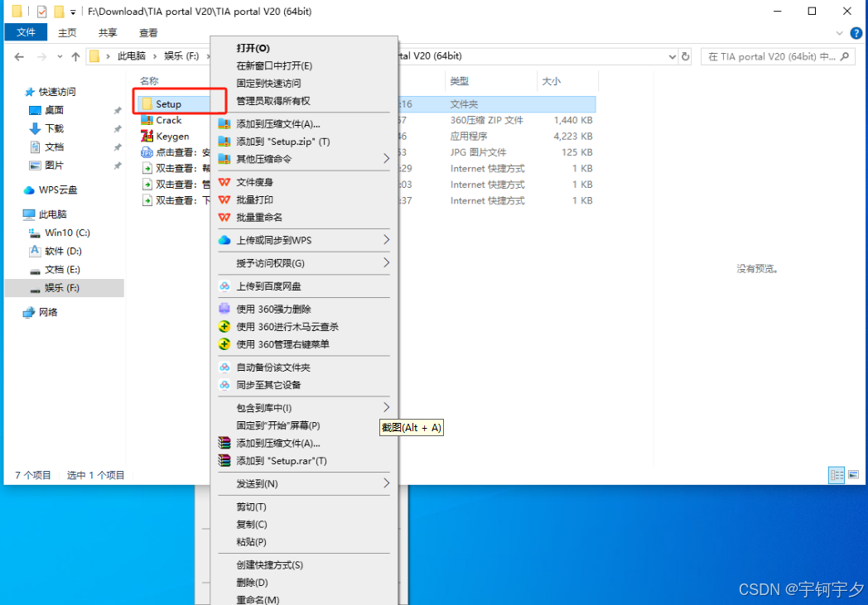Click the WPS云盘 cloud icon
This screenshot has width=868, height=605.
click(29, 190)
